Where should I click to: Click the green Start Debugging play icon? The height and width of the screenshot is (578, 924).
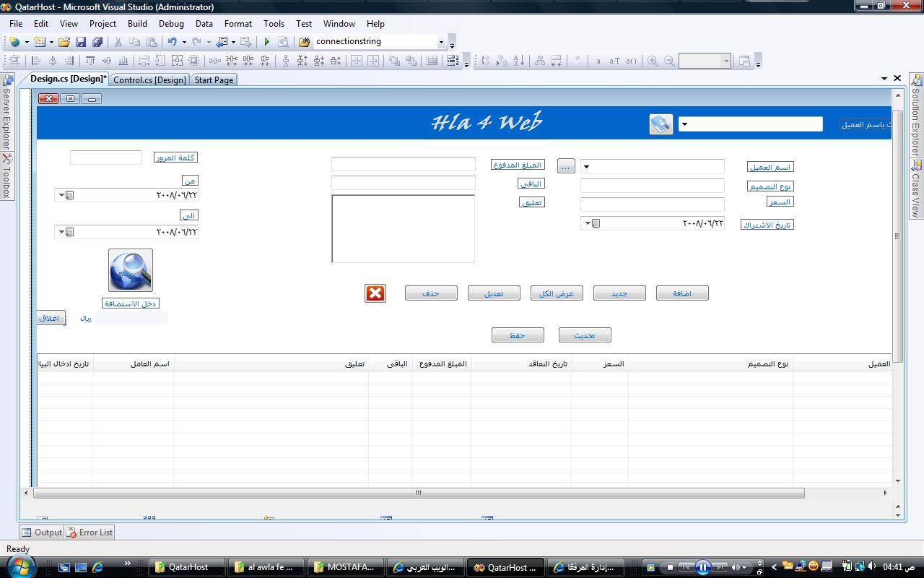pos(266,42)
